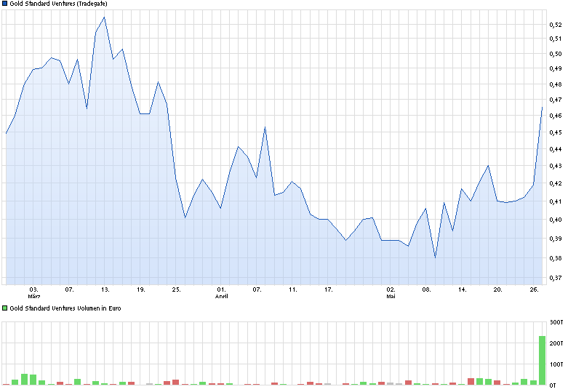Click the '13.' date label
Viewport: 576px width, 392px height.
click(105, 289)
